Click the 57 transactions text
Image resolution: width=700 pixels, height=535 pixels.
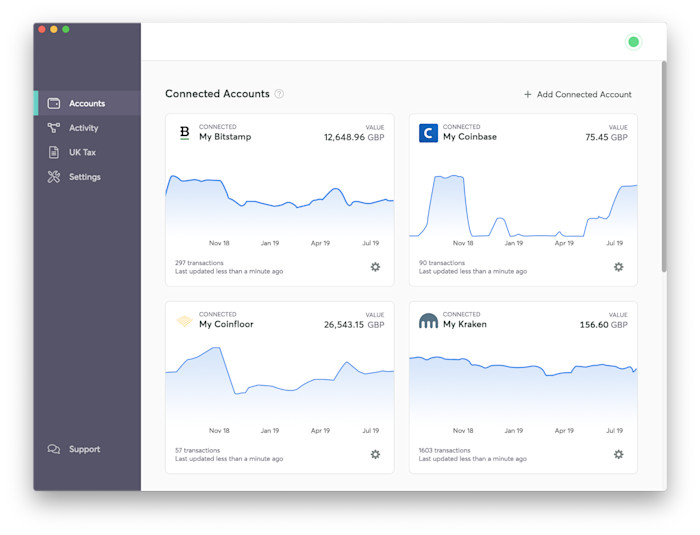coord(197,450)
